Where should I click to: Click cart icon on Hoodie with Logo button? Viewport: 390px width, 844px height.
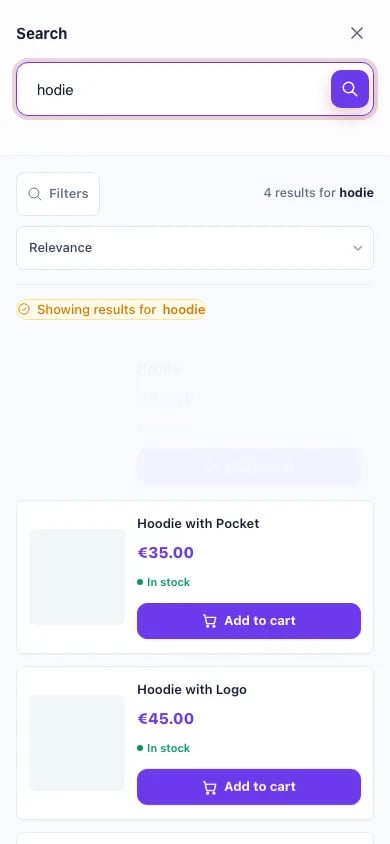coord(210,787)
